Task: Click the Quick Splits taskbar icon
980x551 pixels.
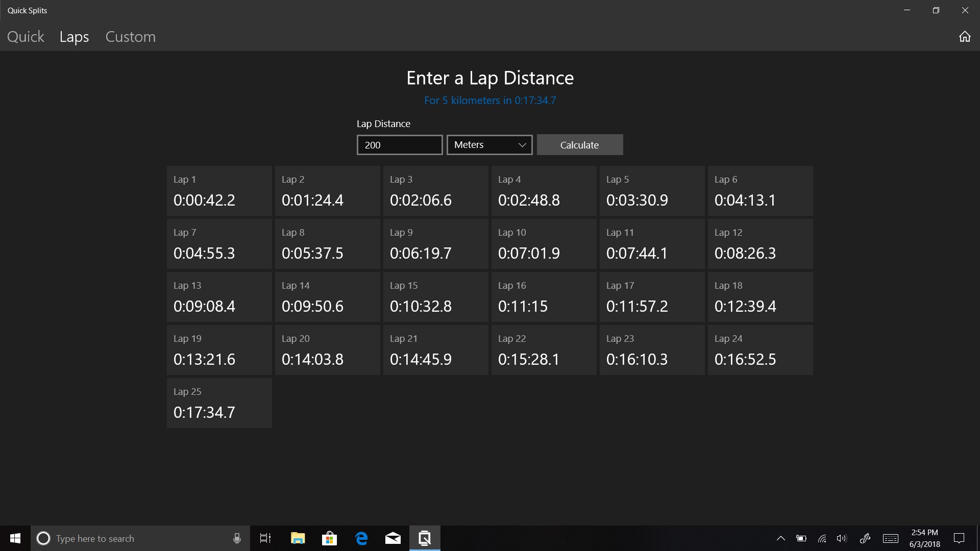Action: (425, 538)
